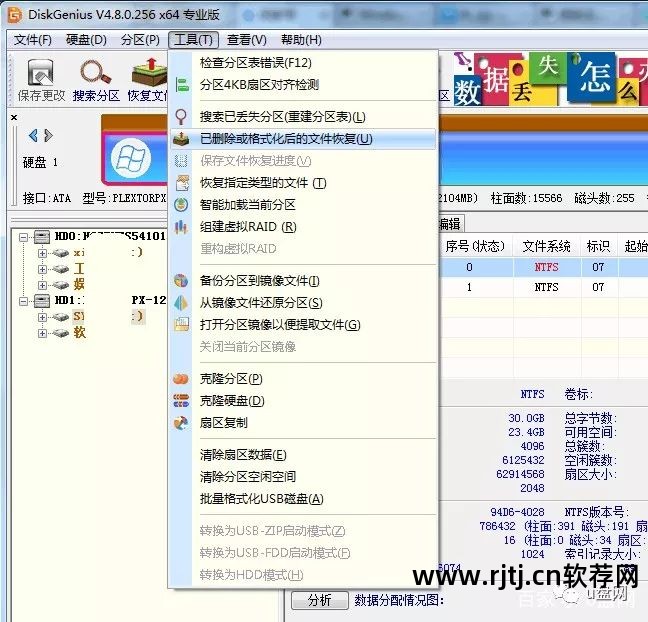Select 已删除或格式化后的文件恢复 menu item
Image resolution: width=648 pixels, height=622 pixels.
pyautogui.click(x=285, y=139)
